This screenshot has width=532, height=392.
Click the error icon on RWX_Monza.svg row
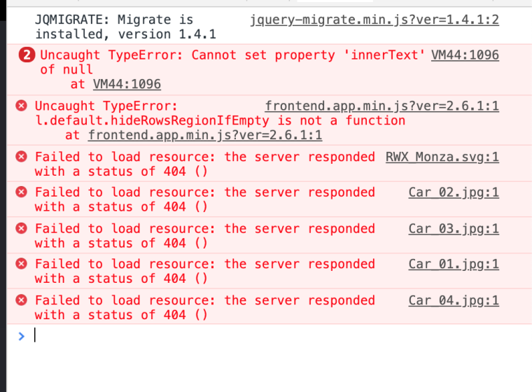point(22,157)
